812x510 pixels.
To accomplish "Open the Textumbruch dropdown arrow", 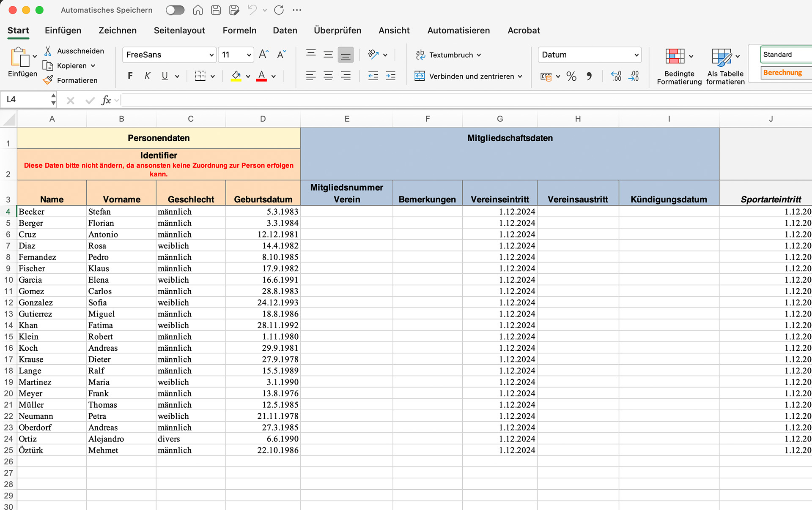I will coord(479,55).
